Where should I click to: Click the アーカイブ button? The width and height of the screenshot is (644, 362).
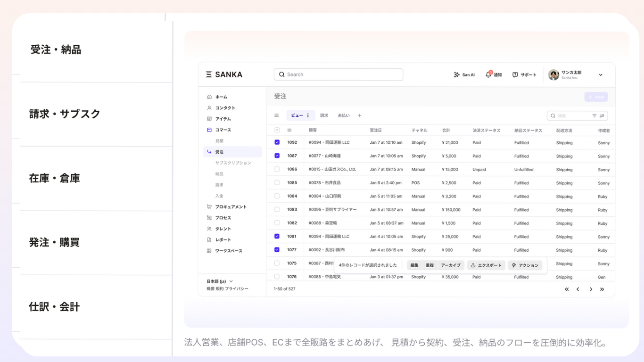point(451,265)
